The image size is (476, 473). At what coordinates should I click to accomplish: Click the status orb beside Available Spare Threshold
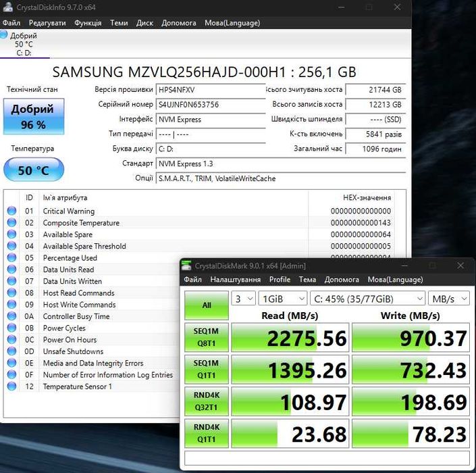click(x=11, y=246)
